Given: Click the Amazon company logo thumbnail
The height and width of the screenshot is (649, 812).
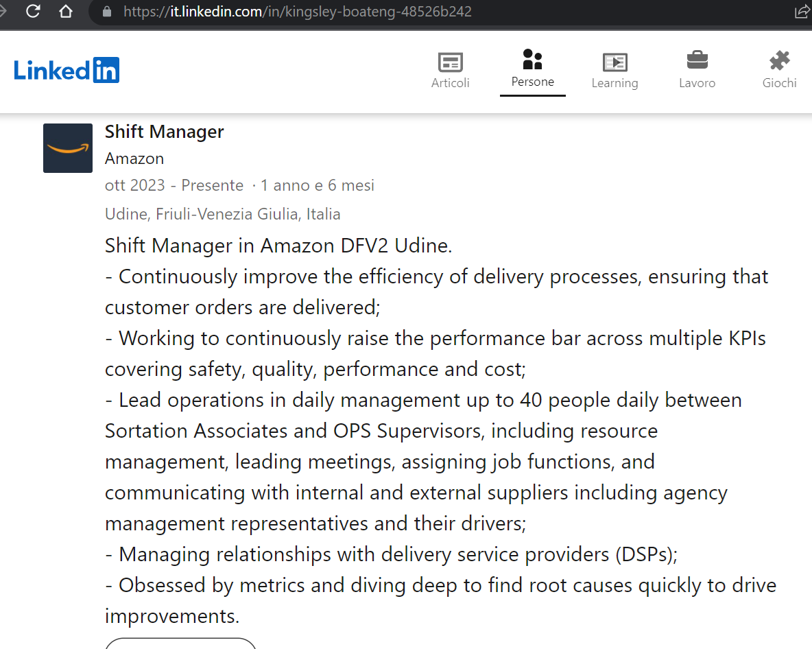Looking at the screenshot, I should pos(68,148).
